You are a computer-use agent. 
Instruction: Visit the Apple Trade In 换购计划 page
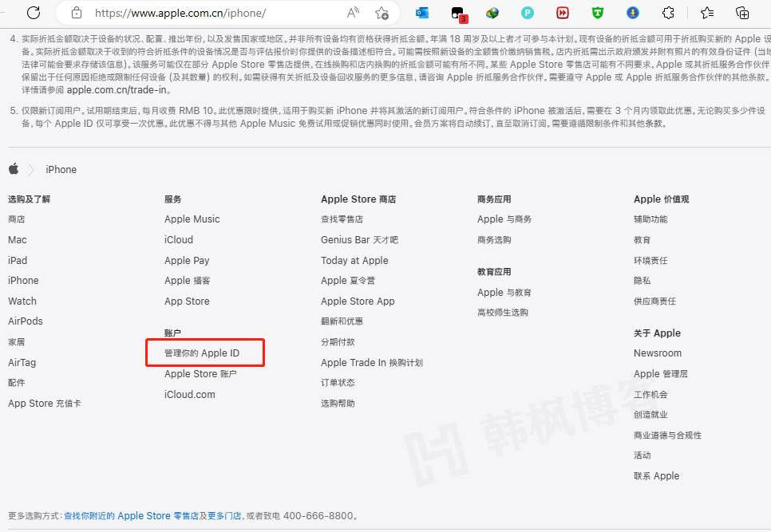point(373,361)
